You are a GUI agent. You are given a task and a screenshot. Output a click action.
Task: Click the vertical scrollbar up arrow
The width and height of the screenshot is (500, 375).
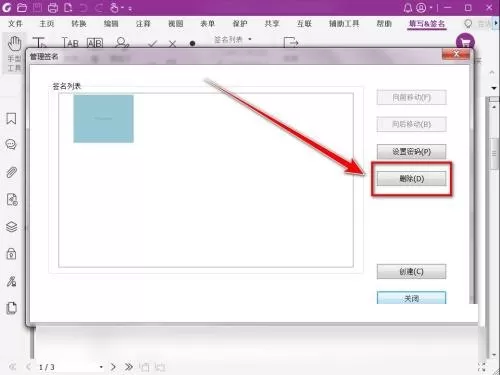494,107
